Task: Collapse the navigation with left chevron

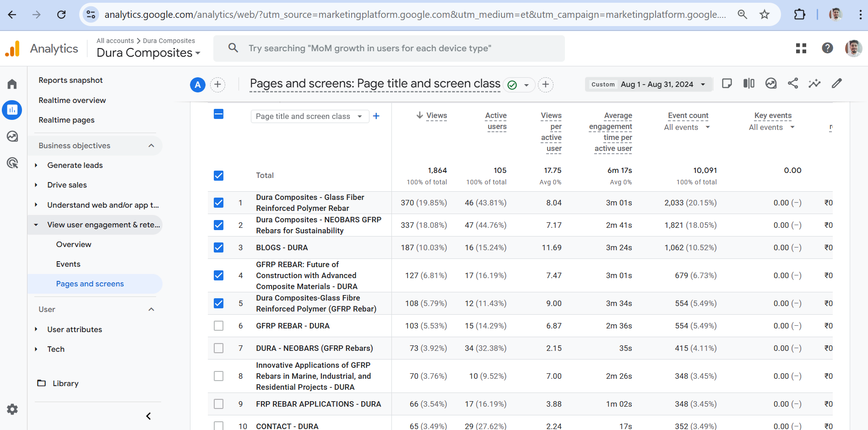Action: pyautogui.click(x=148, y=416)
